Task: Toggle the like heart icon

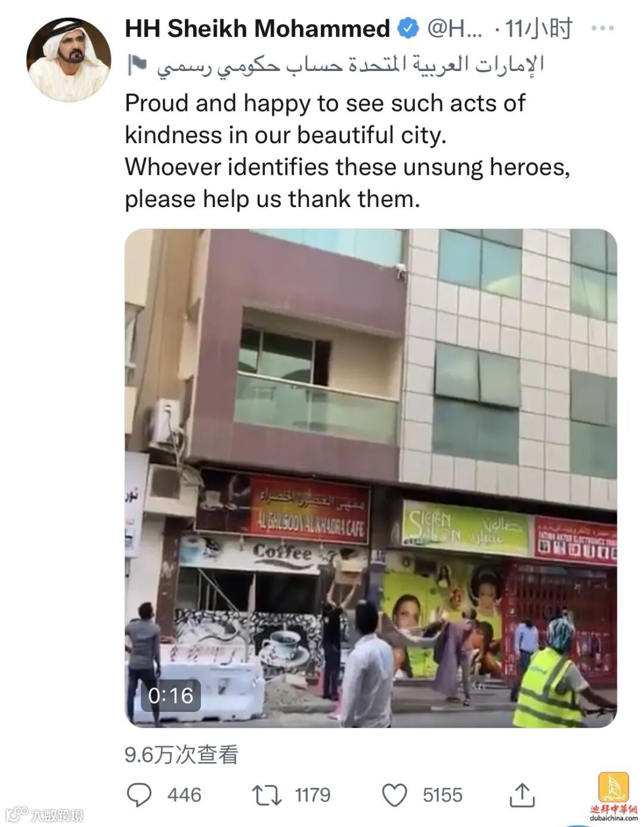Action: [x=394, y=795]
